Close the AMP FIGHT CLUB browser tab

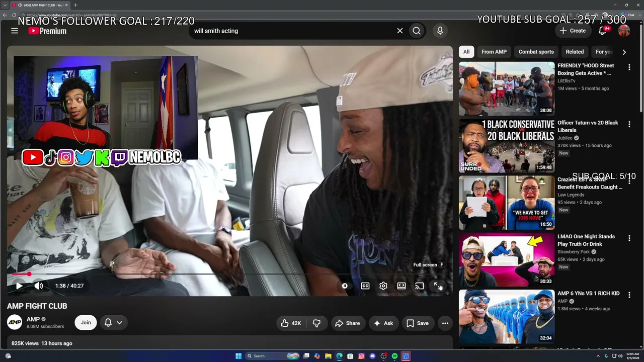pos(66,5)
